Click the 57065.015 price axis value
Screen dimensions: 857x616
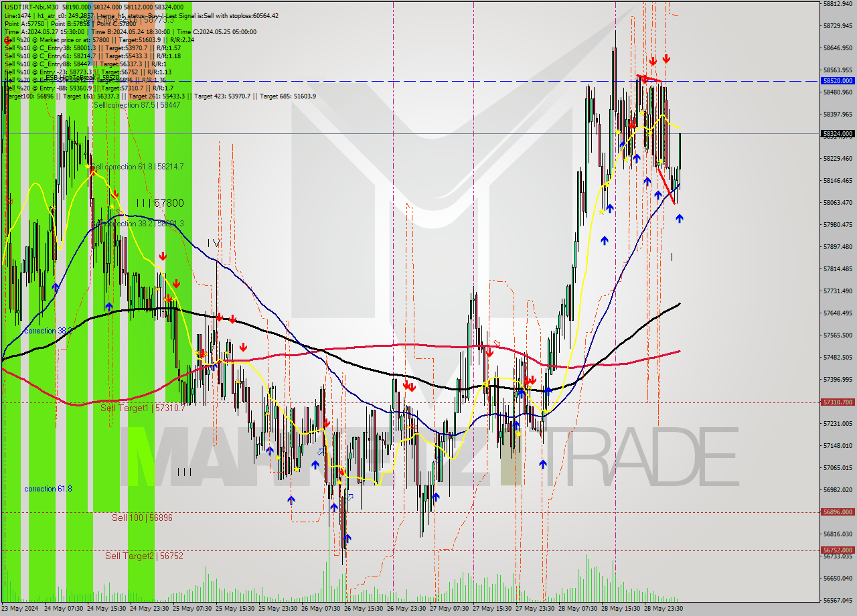click(x=838, y=467)
